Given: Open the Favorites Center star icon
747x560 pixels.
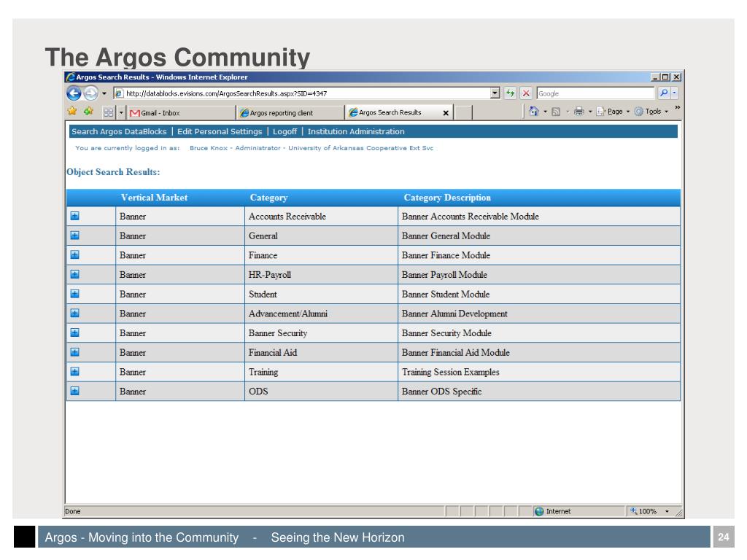Looking at the screenshot, I should click(x=72, y=112).
